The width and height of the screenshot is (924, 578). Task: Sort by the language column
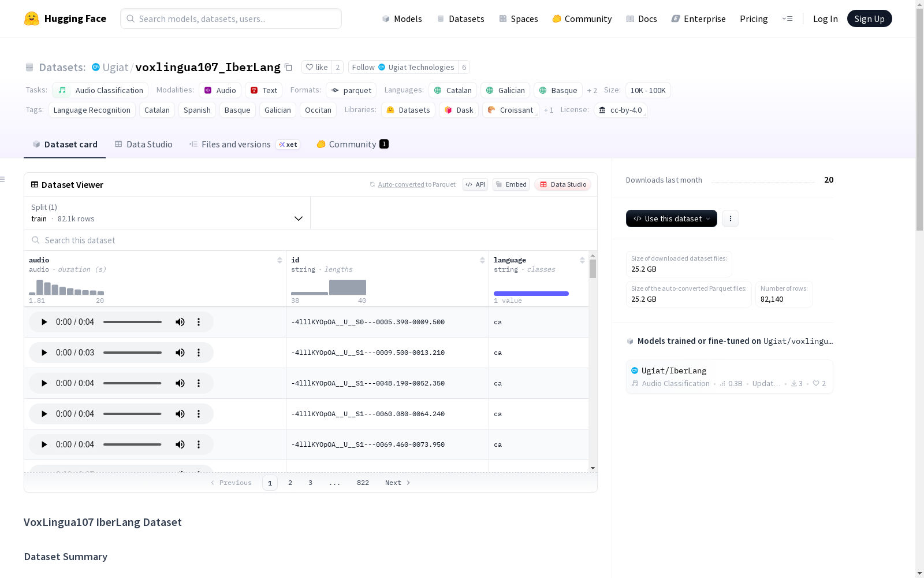point(582,260)
